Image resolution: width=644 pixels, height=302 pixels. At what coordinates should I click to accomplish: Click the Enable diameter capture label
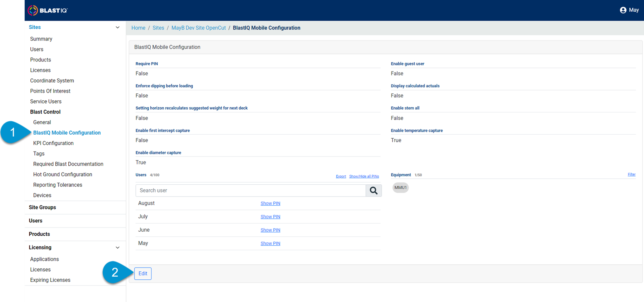(x=158, y=153)
